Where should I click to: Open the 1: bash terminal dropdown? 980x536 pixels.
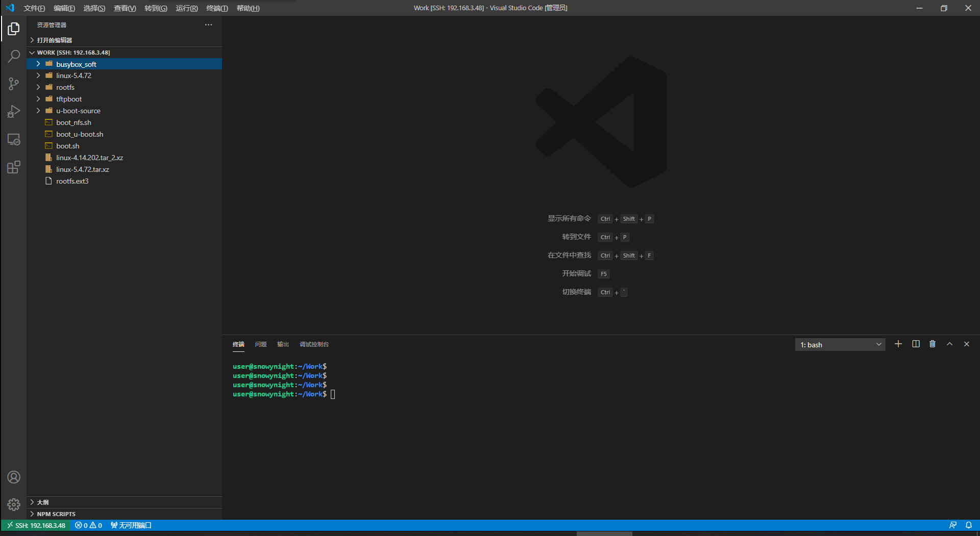pyautogui.click(x=840, y=345)
